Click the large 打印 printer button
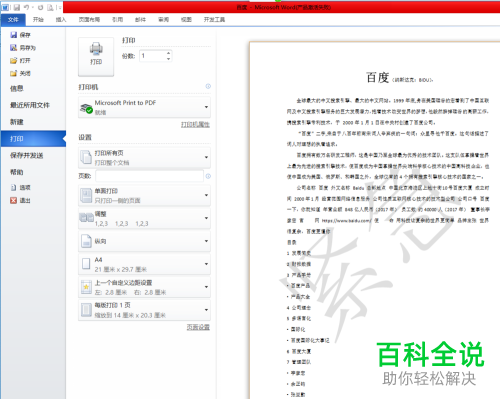 [96, 57]
